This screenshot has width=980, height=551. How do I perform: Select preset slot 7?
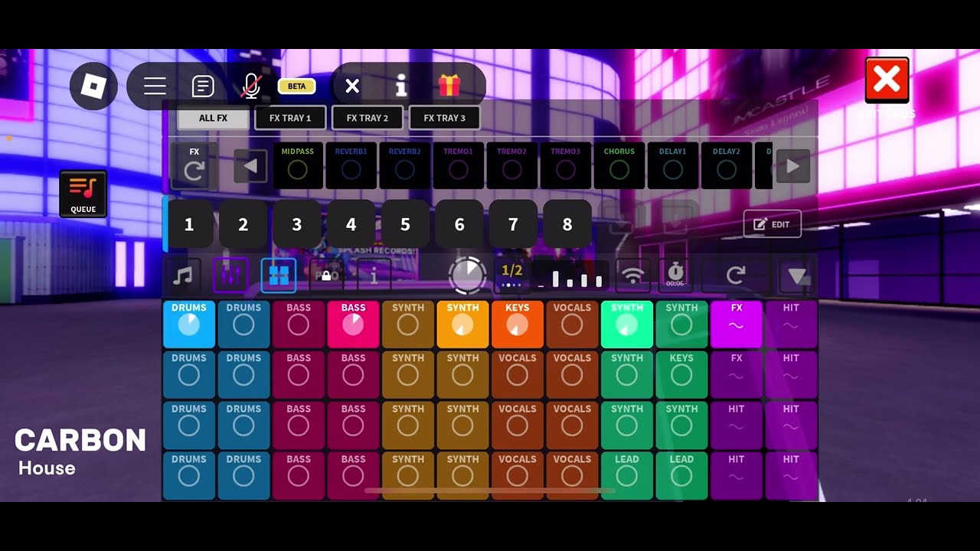click(513, 224)
